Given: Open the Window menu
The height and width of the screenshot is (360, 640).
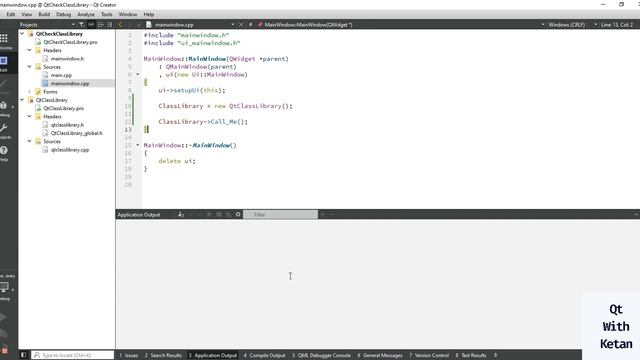Looking at the screenshot, I should [x=128, y=14].
